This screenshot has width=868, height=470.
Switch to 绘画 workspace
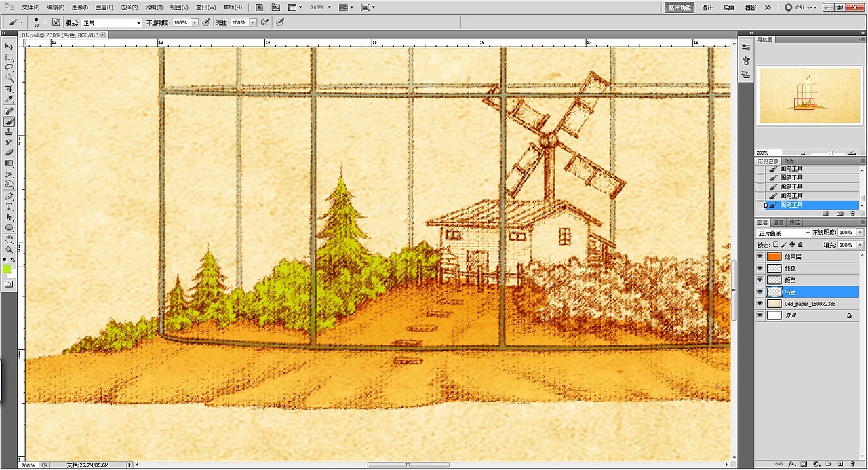[x=728, y=7]
